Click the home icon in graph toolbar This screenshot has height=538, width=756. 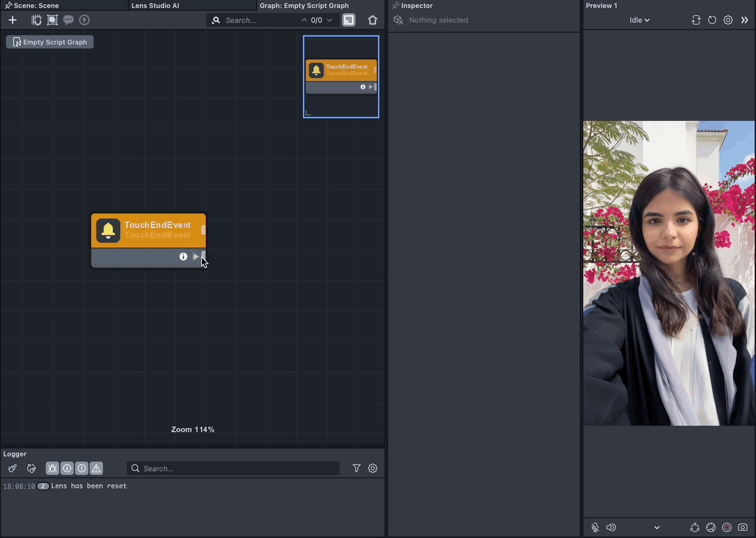[373, 20]
